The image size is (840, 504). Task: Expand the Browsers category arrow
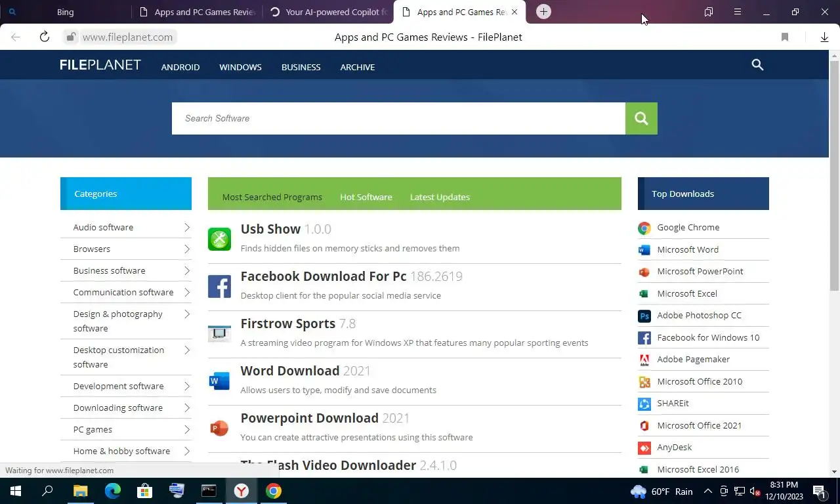click(x=187, y=249)
